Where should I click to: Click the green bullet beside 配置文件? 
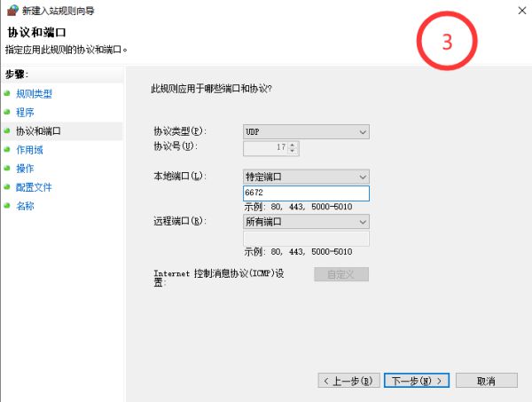click(7, 186)
